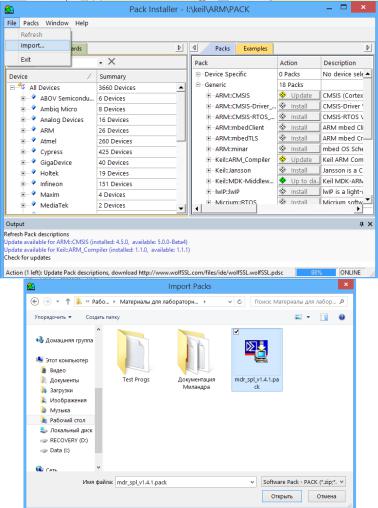Viewport: 378px width, 508px height.
Task: Click the Device column header
Action: [x=51, y=76]
